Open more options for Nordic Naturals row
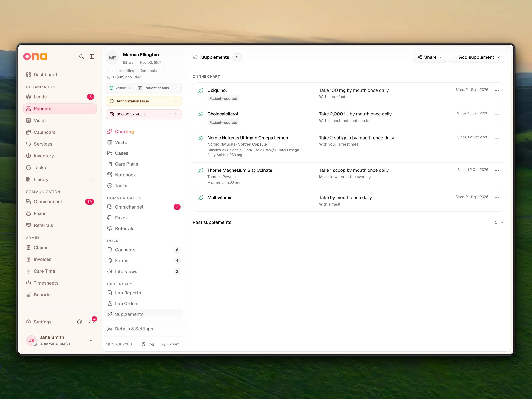The width and height of the screenshot is (532, 399). pyautogui.click(x=497, y=138)
